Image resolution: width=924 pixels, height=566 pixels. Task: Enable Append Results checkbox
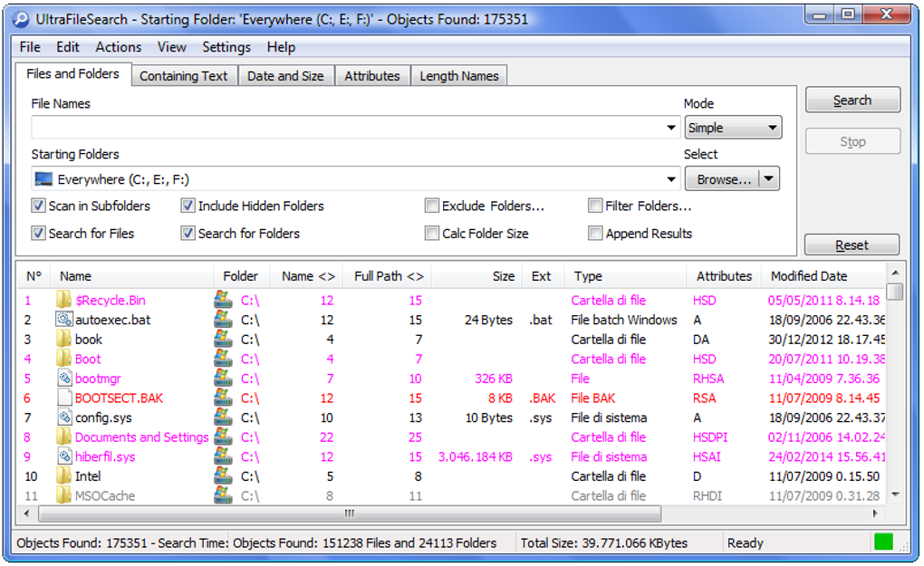point(595,234)
